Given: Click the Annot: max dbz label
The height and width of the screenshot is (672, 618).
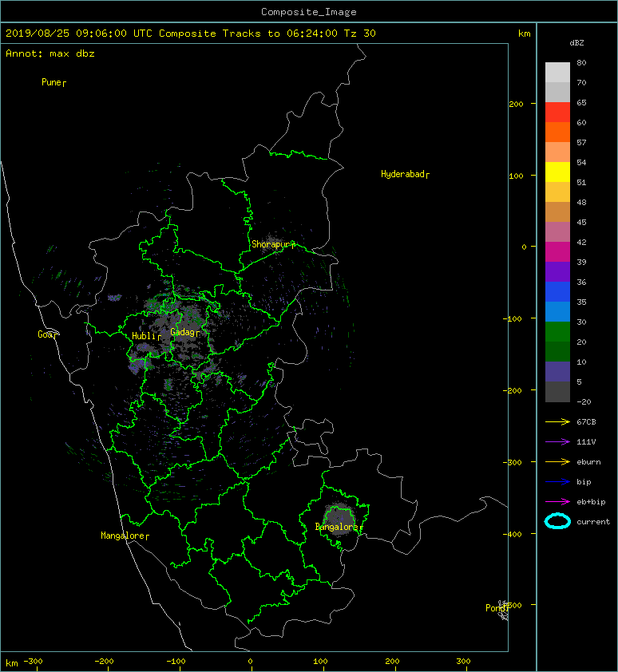Looking at the screenshot, I should tap(50, 53).
